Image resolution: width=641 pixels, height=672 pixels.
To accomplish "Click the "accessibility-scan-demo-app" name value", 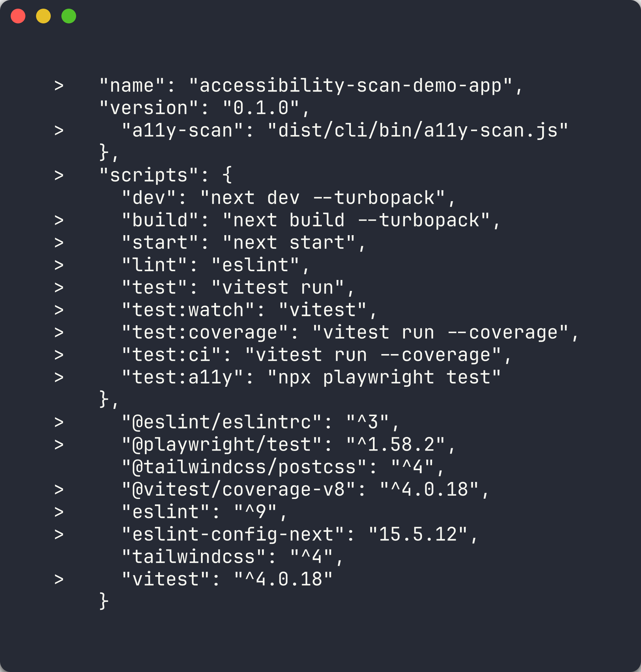I will [351, 86].
